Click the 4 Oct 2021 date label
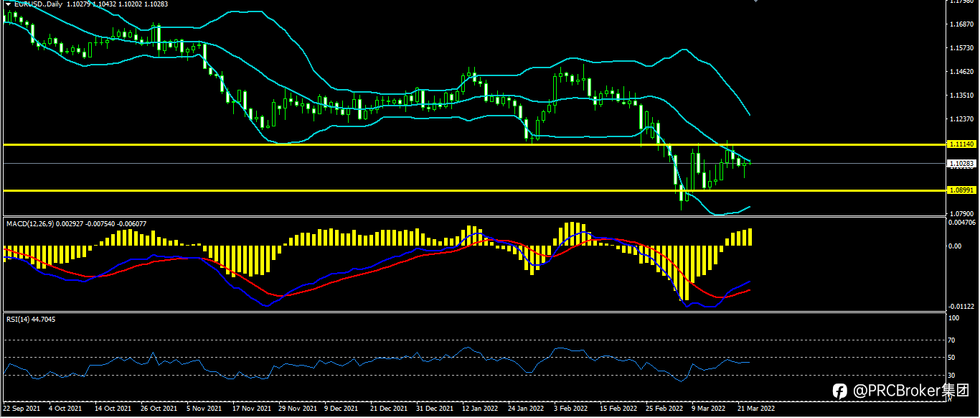Image resolution: width=980 pixels, height=418 pixels. (66, 409)
